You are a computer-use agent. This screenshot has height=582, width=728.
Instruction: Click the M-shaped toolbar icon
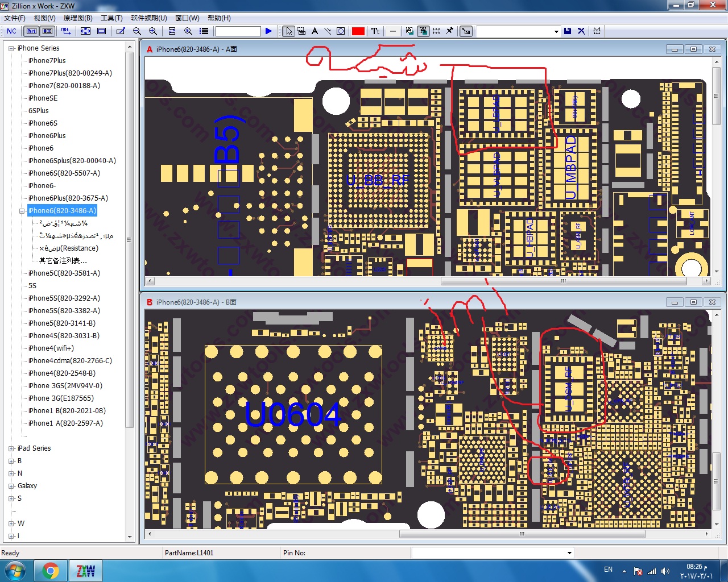coord(597,31)
